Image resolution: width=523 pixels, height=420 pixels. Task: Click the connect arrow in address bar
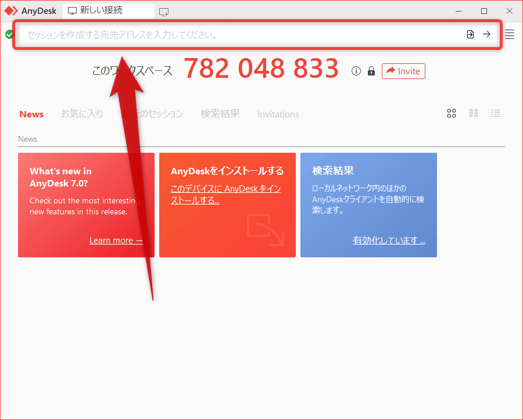point(486,34)
